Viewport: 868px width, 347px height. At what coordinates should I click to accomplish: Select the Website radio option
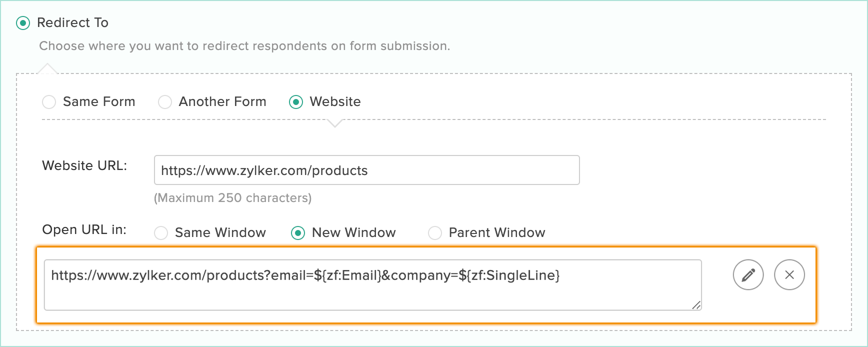coord(296,102)
